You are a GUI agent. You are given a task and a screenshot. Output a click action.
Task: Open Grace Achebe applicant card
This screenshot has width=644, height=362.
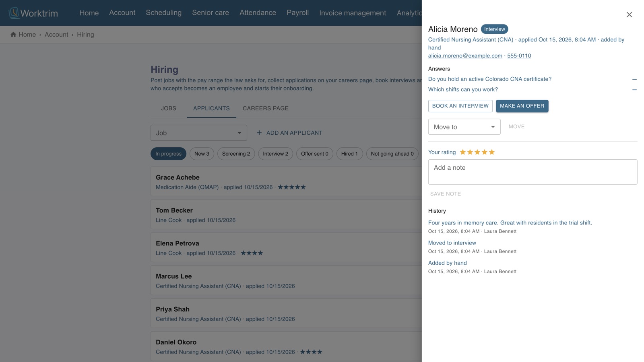(x=287, y=182)
